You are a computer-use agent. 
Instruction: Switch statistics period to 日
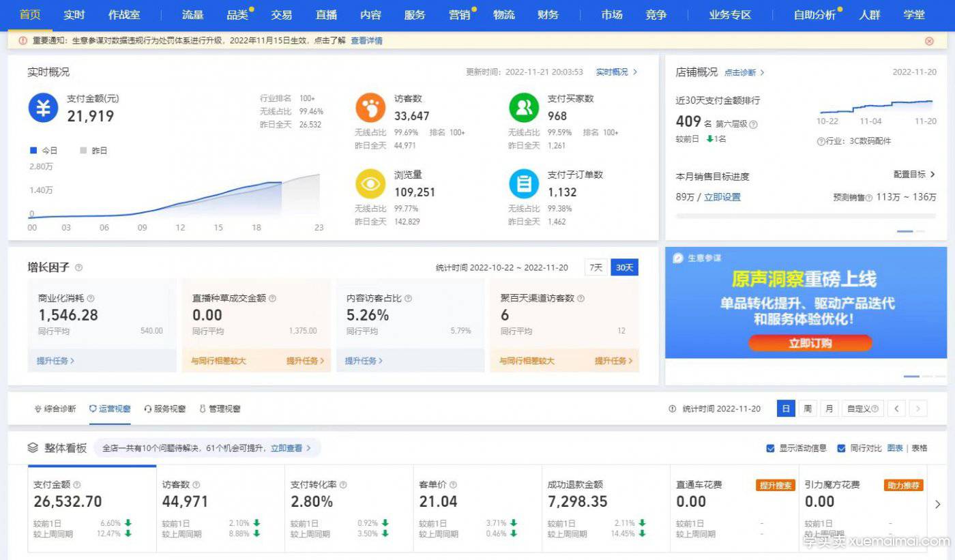(x=786, y=409)
